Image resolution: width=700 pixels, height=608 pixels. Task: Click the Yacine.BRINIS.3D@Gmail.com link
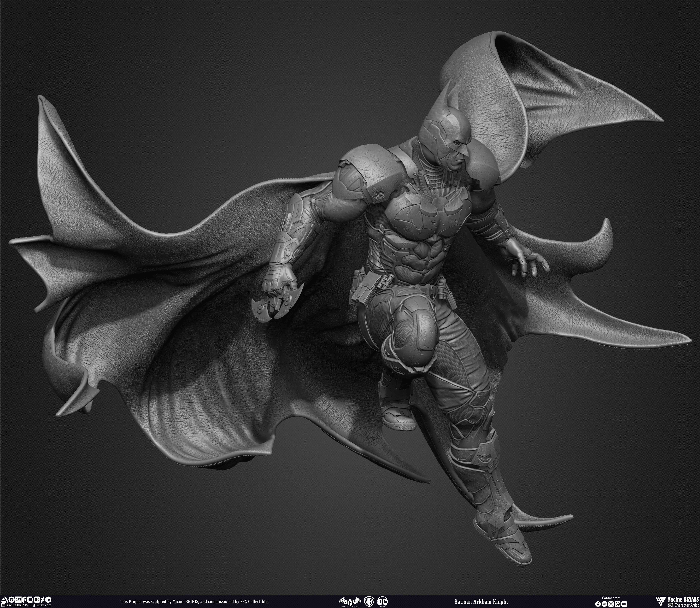point(29,605)
